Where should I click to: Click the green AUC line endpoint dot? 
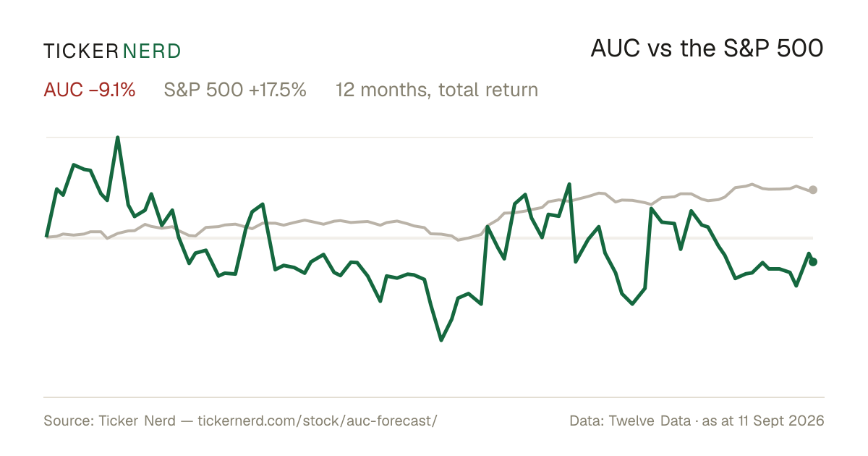[x=813, y=262]
